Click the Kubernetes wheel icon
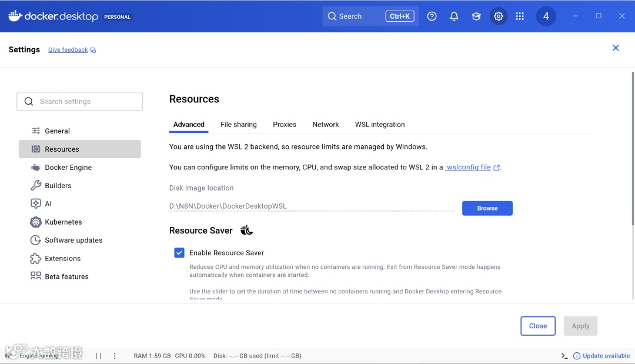 pyautogui.click(x=36, y=222)
